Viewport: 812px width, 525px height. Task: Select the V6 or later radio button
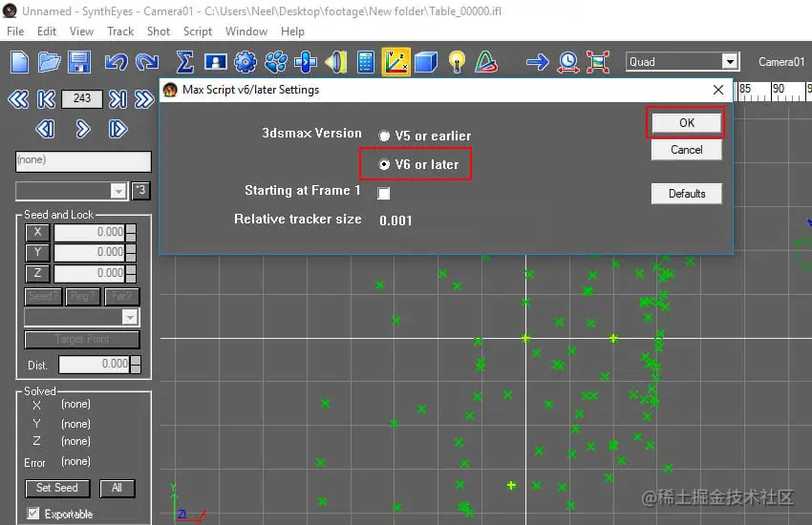384,164
